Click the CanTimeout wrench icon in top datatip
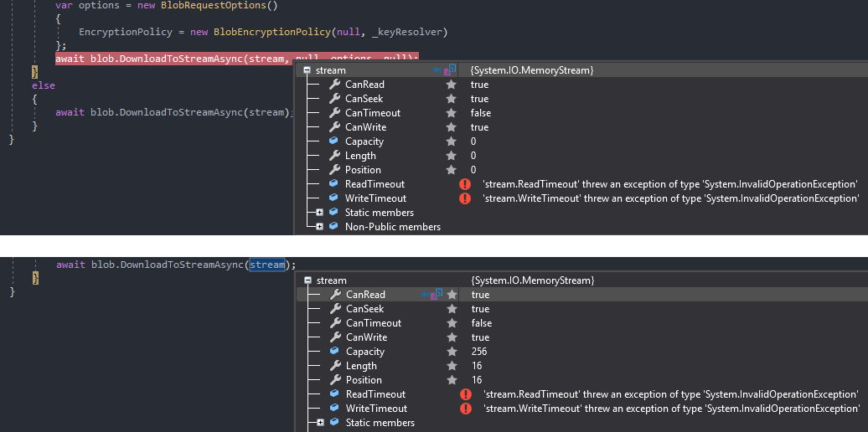This screenshot has height=432, width=868. click(x=334, y=113)
